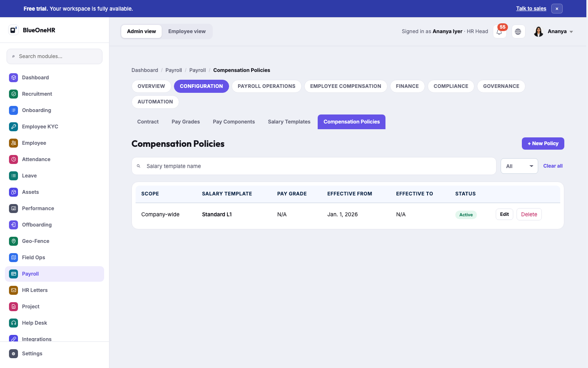The image size is (588, 368).
Task: Open the Attendance clock icon
Action: 13,159
